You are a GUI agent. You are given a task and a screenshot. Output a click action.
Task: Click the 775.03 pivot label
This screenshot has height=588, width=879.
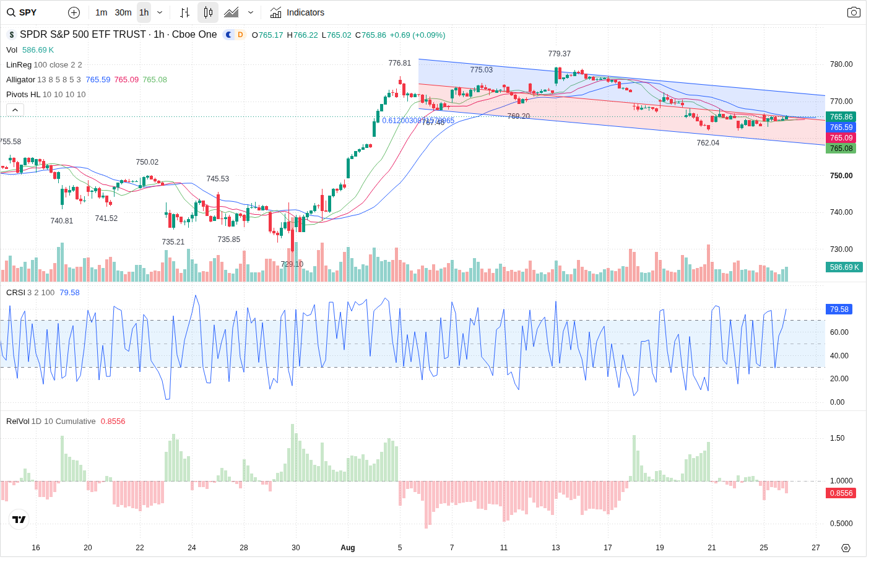(482, 70)
